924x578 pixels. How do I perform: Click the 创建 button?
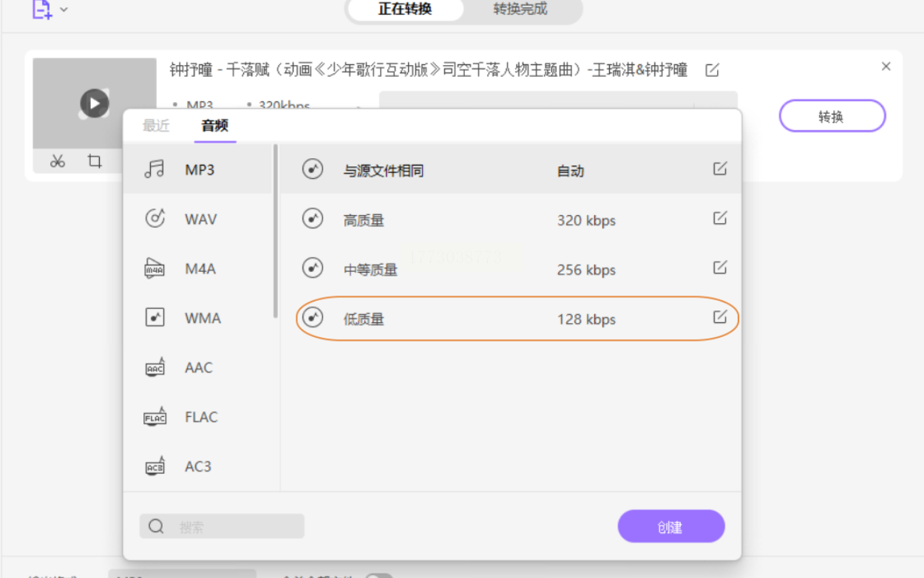click(670, 527)
